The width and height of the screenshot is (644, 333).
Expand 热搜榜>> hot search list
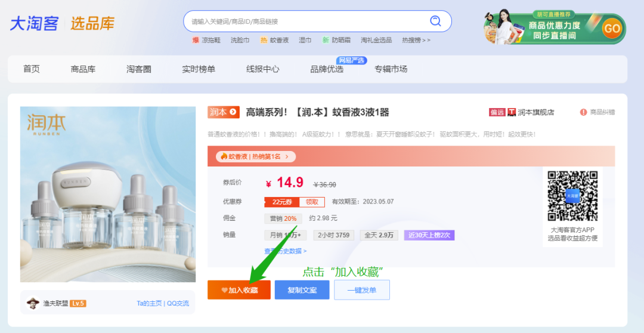coord(416,41)
